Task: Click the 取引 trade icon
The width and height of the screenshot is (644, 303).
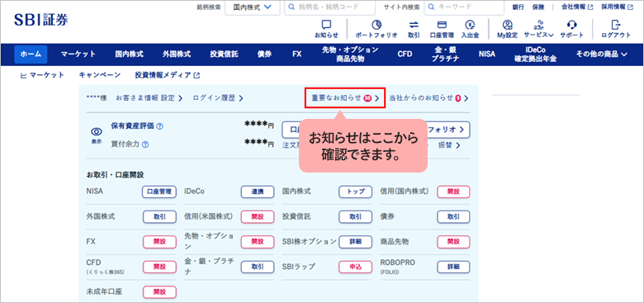Action: 414,29
